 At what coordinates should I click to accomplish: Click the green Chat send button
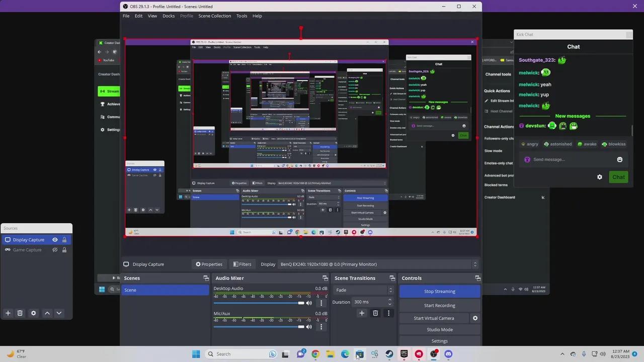coord(618,177)
